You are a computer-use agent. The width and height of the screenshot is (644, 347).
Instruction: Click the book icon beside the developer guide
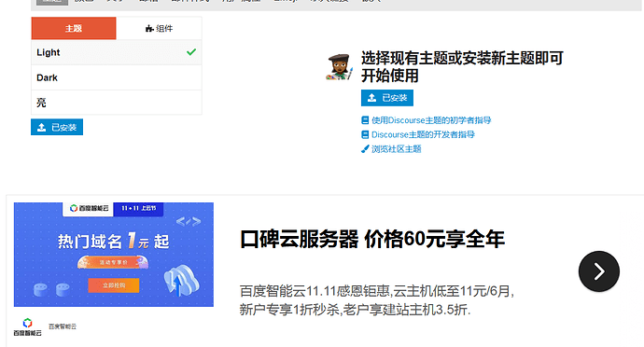365,134
